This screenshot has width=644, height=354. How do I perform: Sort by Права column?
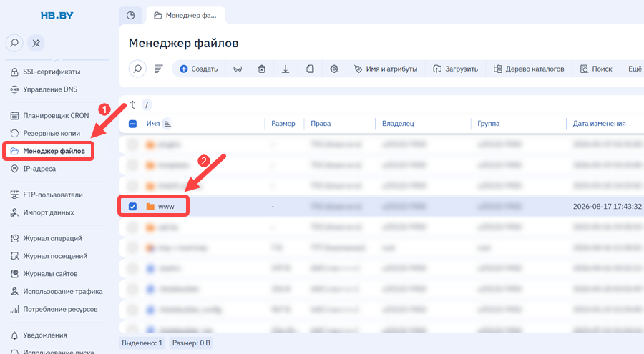(x=321, y=123)
